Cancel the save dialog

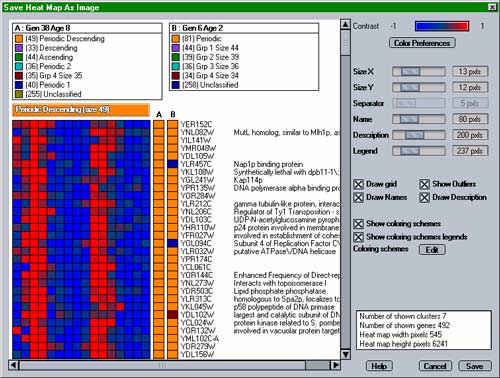(x=435, y=366)
